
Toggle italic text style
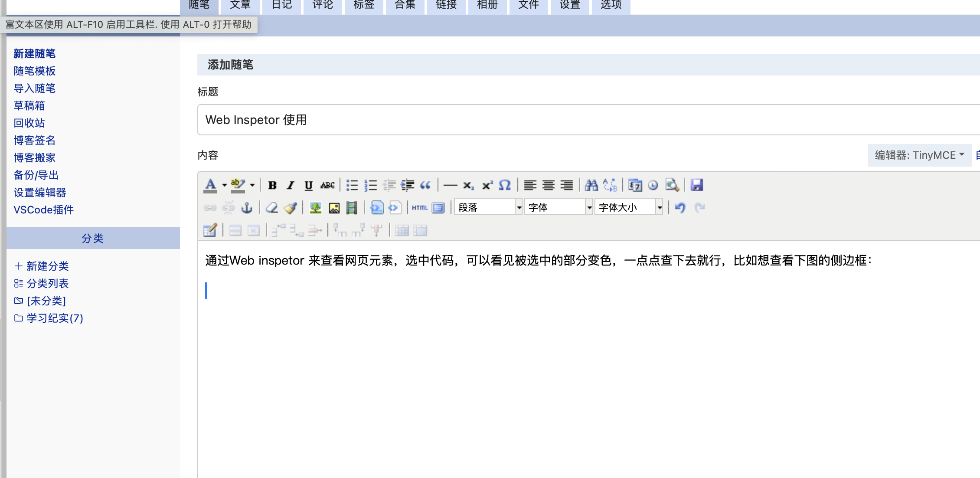[x=291, y=185]
